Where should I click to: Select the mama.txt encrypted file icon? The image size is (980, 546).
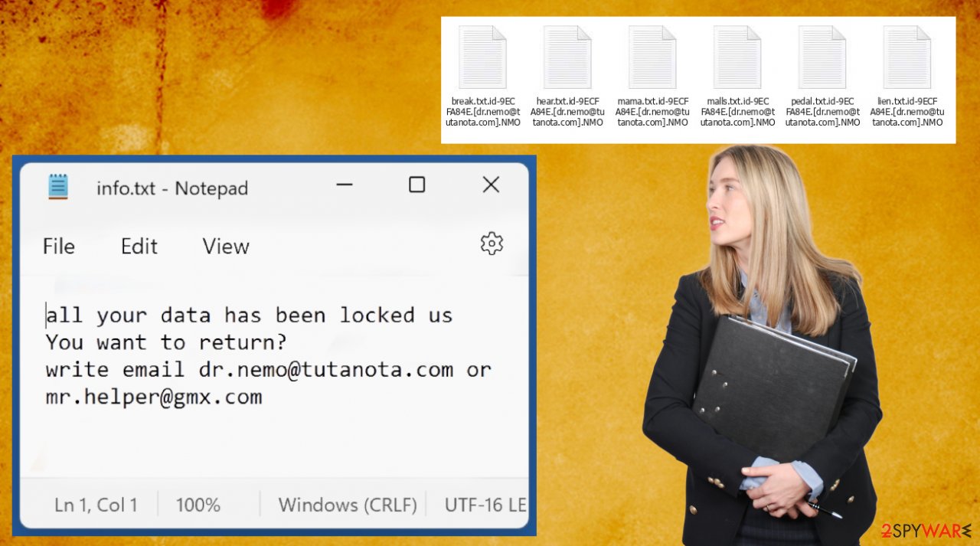pyautogui.click(x=652, y=57)
